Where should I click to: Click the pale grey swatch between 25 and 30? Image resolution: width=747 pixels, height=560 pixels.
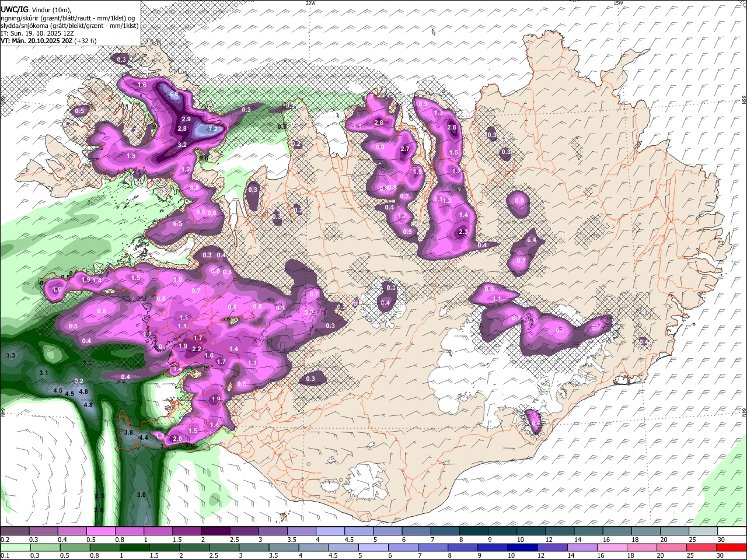coord(704,531)
